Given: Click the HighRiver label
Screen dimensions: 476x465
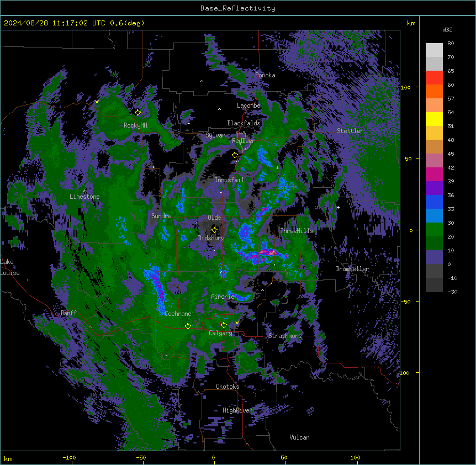Looking at the screenshot, I should tap(237, 410).
